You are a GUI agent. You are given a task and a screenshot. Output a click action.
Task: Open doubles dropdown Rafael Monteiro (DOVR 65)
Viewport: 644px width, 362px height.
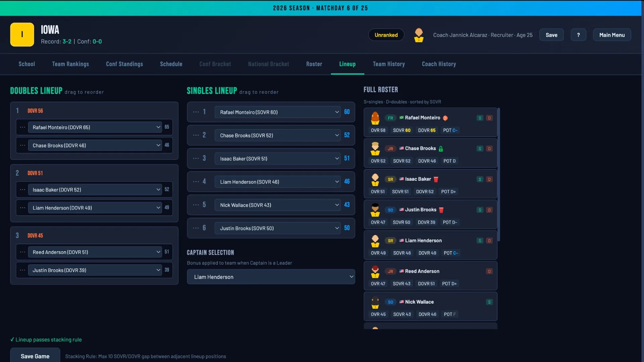coord(95,127)
